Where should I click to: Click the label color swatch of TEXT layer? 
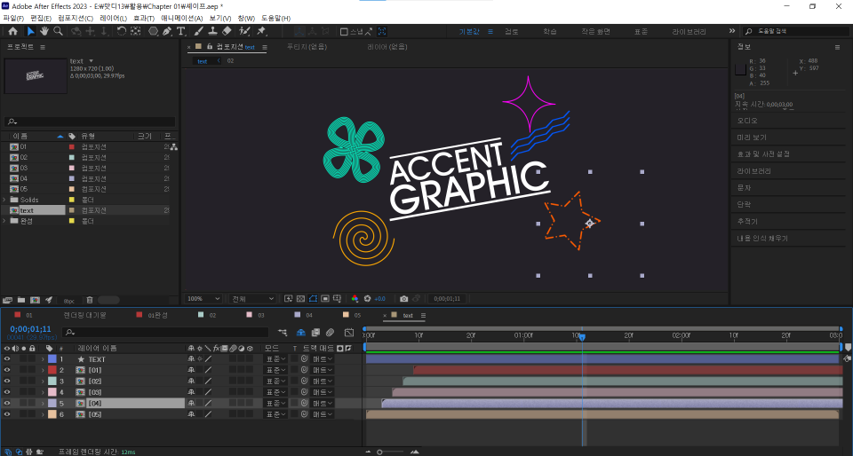[52, 359]
